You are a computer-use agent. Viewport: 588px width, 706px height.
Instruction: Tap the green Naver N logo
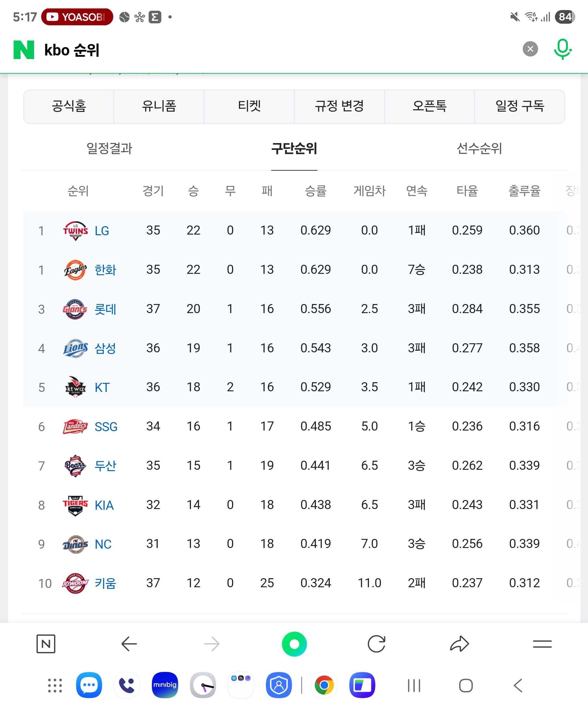click(x=24, y=50)
